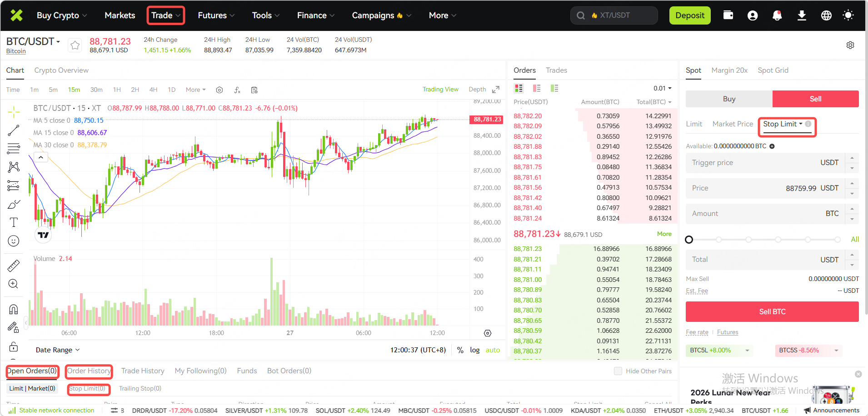The image size is (868, 416).
Task: Open the Stop Limit order type dropdown
Action: pos(783,124)
